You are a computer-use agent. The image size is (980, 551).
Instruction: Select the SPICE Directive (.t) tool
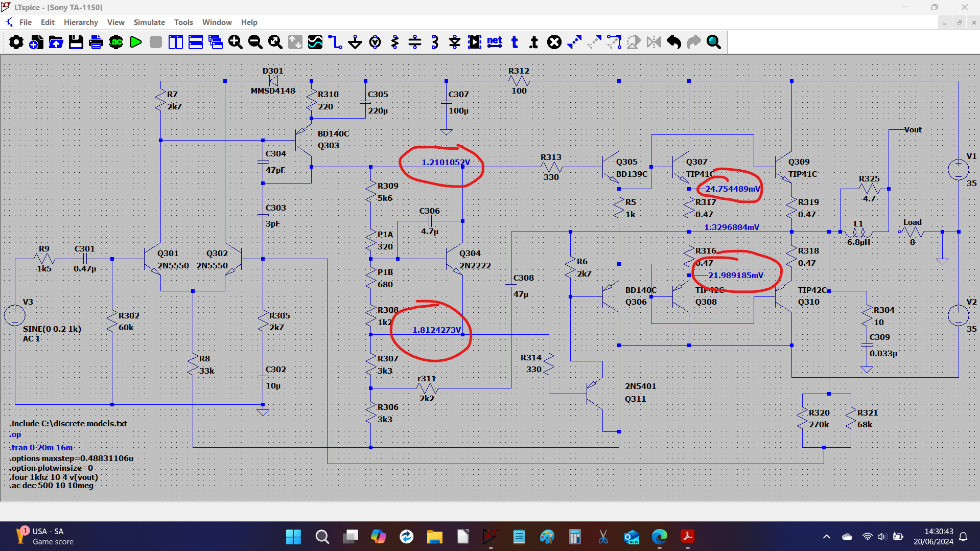coord(534,42)
